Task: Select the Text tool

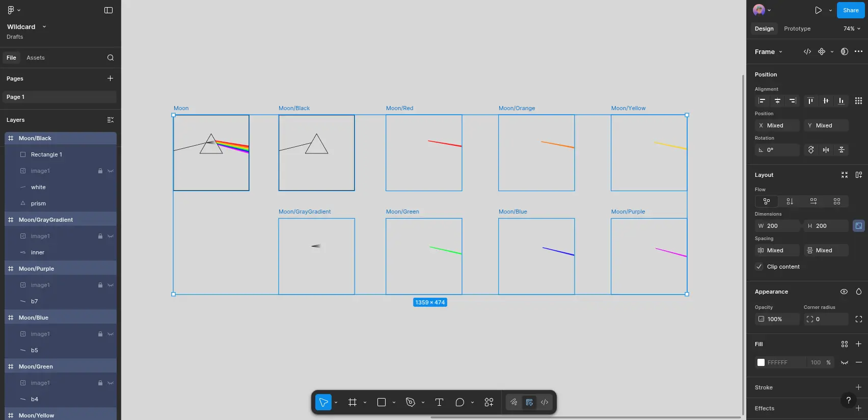Action: [x=439, y=402]
